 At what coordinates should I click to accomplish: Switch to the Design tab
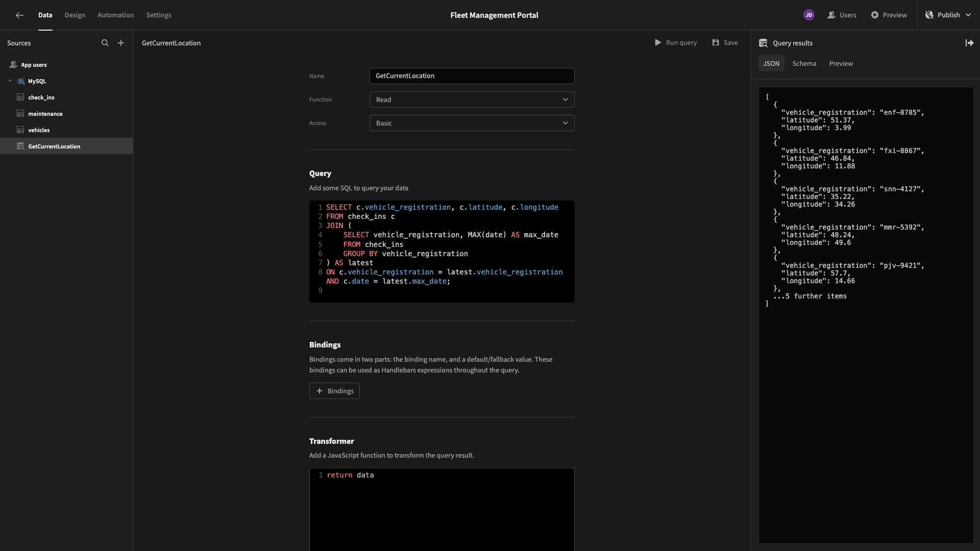(75, 15)
